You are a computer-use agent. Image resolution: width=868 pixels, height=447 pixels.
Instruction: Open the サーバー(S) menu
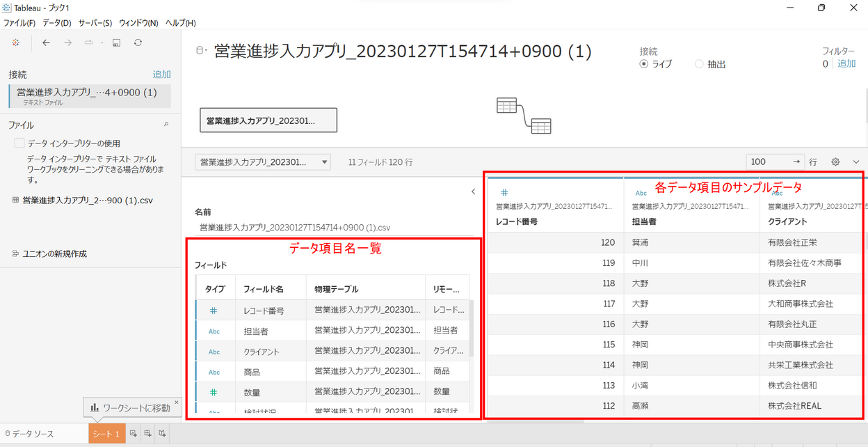point(95,23)
